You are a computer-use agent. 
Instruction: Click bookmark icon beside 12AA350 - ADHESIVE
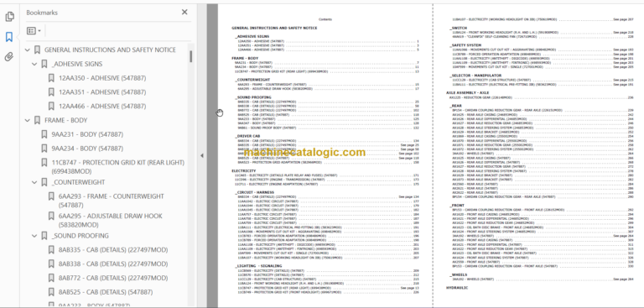pyautogui.click(x=51, y=78)
